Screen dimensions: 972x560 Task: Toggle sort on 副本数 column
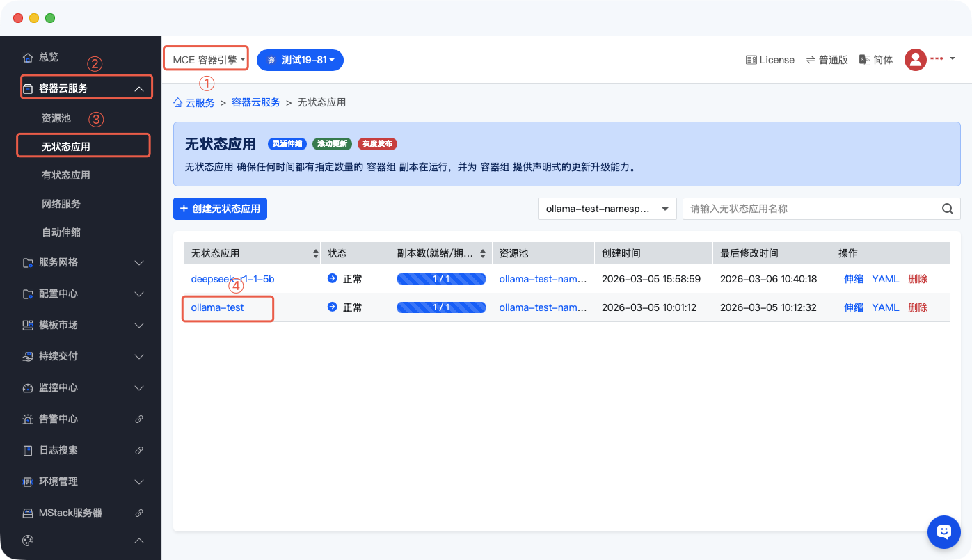483,254
